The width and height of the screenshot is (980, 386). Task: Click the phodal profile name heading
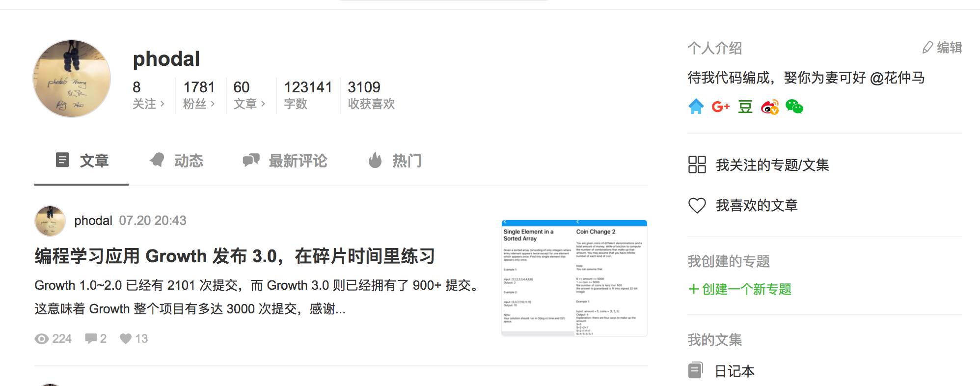click(x=166, y=59)
